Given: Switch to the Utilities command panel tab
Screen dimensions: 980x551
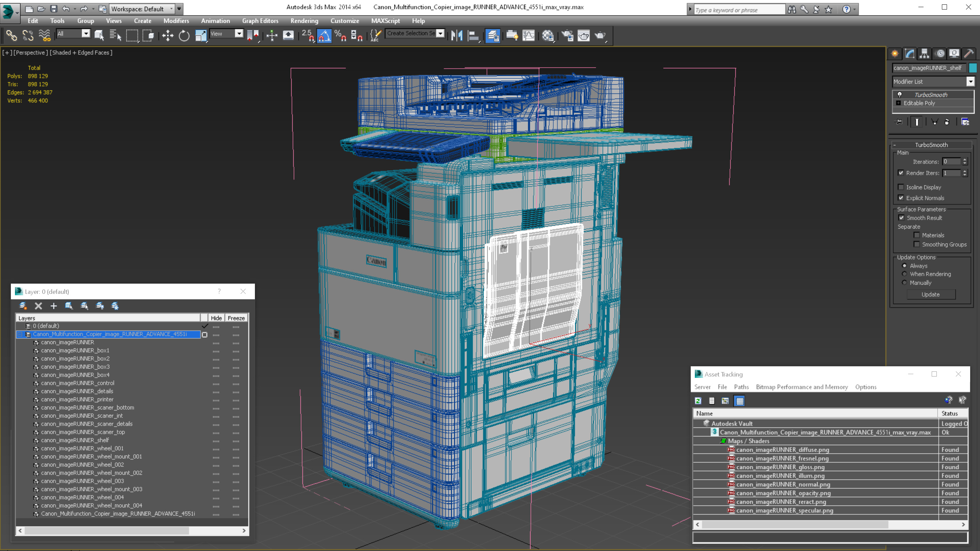Looking at the screenshot, I should 969,53.
